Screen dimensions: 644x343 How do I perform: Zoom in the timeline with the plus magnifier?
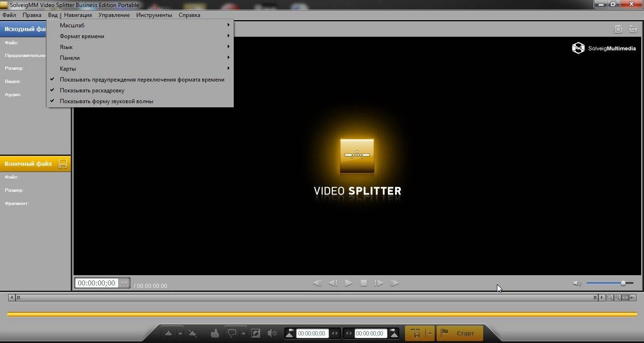pos(617,298)
